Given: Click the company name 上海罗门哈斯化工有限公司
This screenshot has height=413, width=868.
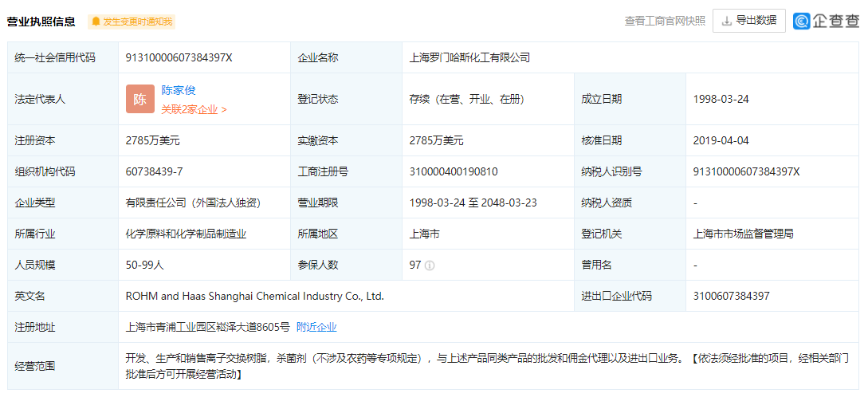Looking at the screenshot, I should coord(469,57).
